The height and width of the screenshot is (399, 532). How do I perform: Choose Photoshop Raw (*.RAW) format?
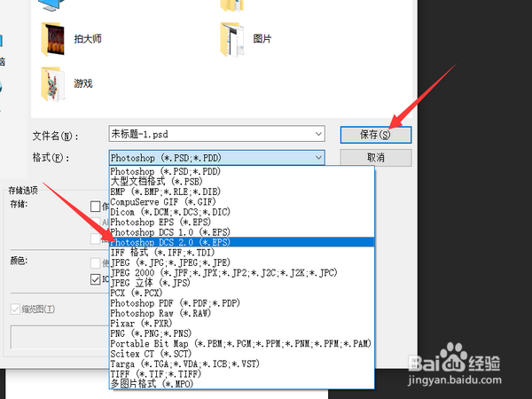(242, 313)
